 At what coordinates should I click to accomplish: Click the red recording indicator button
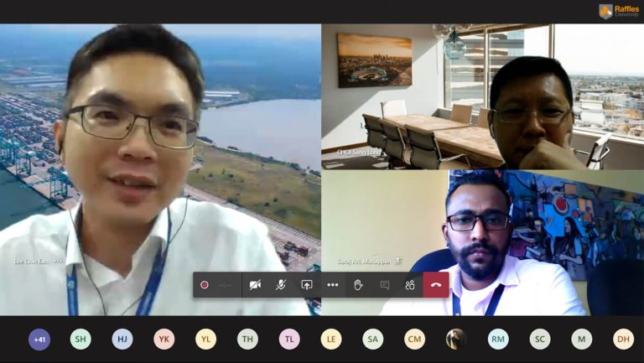[205, 285]
